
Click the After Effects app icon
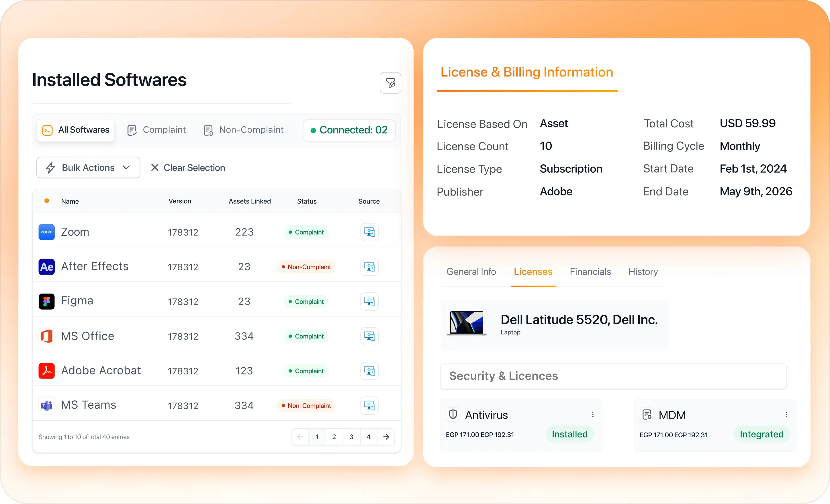coord(46,267)
